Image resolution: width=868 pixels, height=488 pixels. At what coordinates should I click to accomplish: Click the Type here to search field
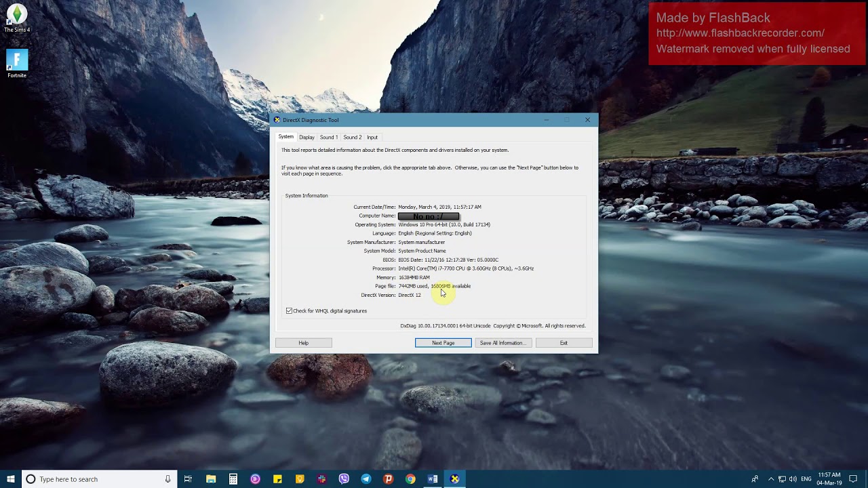(100, 479)
